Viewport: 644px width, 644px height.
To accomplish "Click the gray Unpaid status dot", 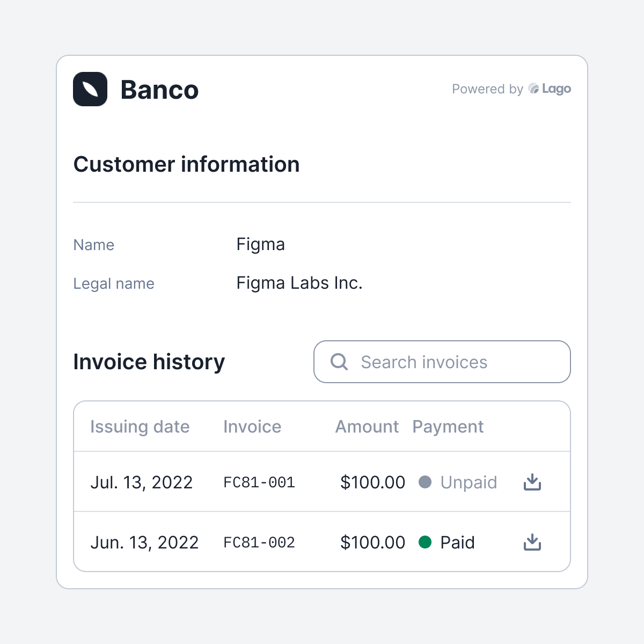I will pyautogui.click(x=425, y=482).
